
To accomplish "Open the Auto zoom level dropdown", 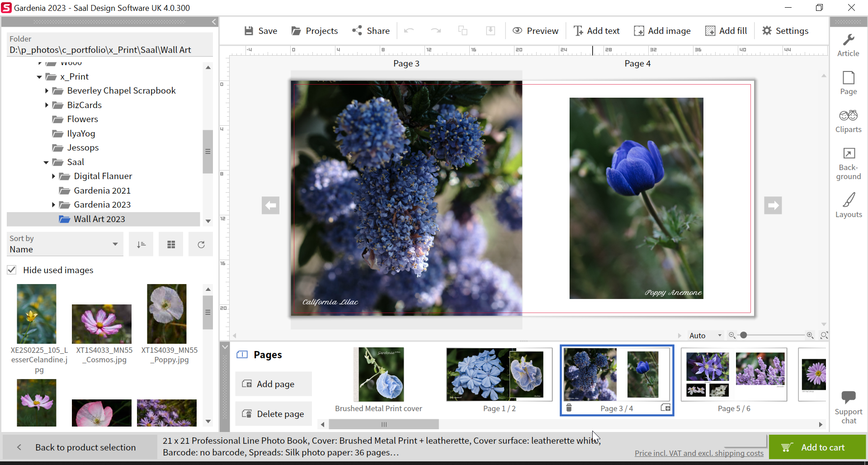I will click(x=705, y=335).
